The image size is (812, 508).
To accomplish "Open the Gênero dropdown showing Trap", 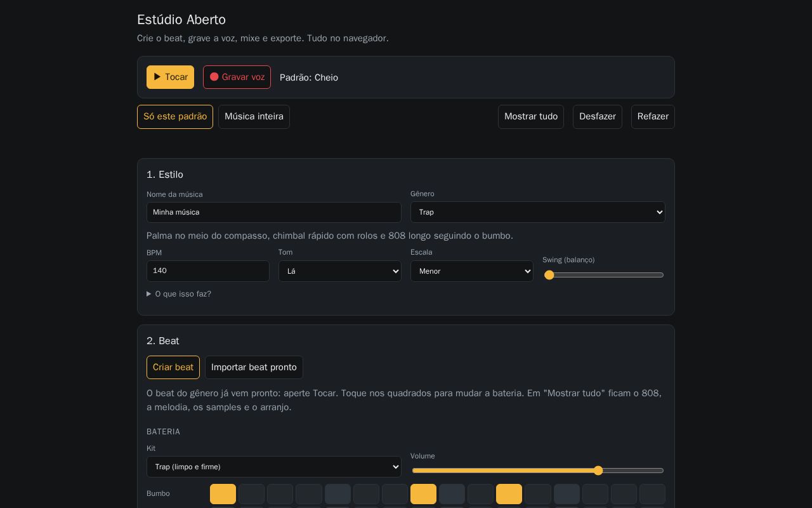I will (x=538, y=212).
